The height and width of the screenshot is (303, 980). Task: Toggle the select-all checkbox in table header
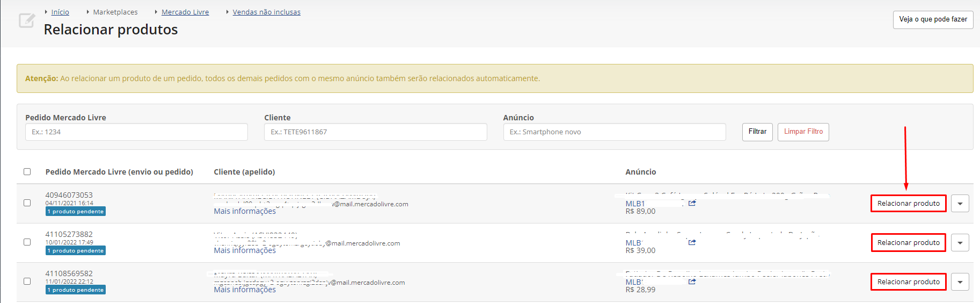[x=27, y=172]
